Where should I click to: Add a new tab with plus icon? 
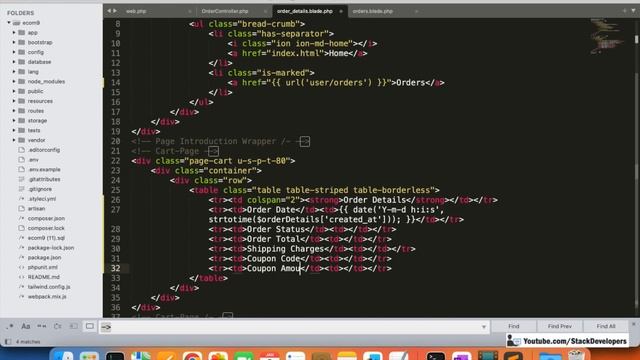click(x=624, y=11)
